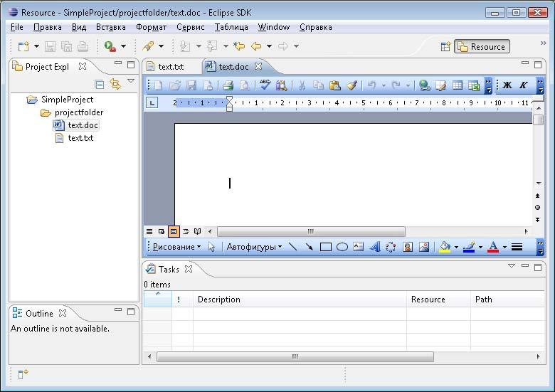This screenshot has width=555, height=392.
Task: Select Print Layout view button
Action: click(x=174, y=231)
